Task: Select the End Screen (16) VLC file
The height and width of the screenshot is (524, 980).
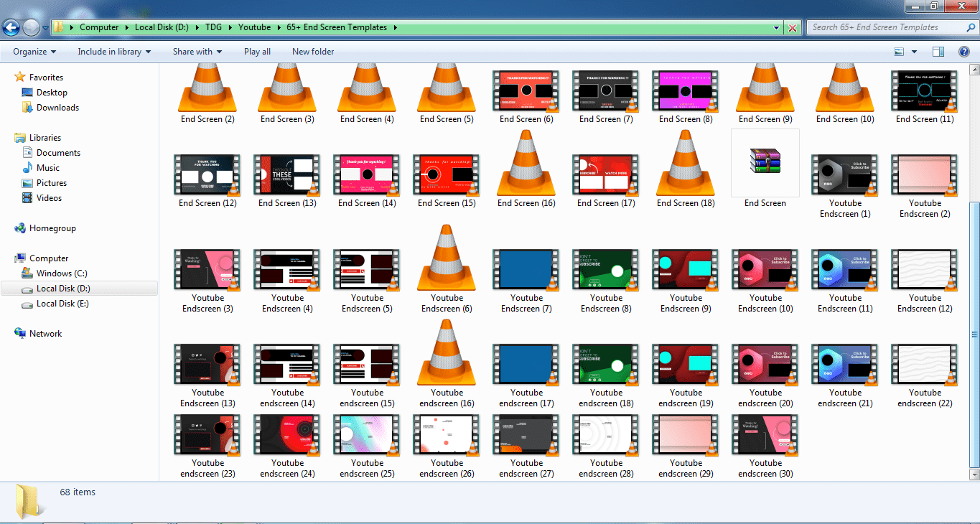Action: tap(526, 164)
